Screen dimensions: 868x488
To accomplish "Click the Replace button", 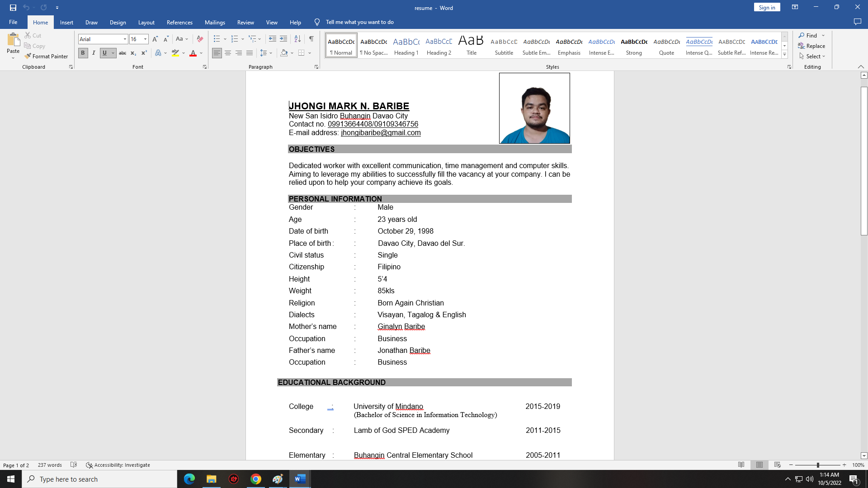I will click(811, 46).
